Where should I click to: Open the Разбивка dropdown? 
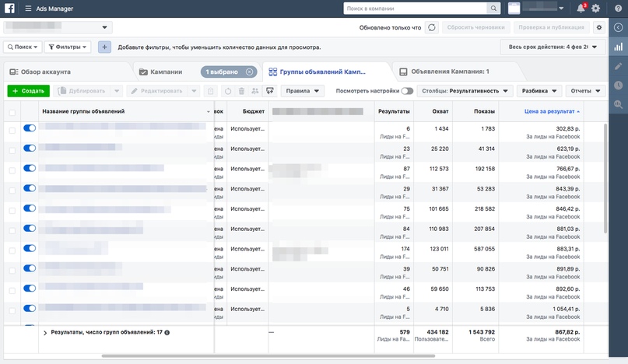pos(539,91)
